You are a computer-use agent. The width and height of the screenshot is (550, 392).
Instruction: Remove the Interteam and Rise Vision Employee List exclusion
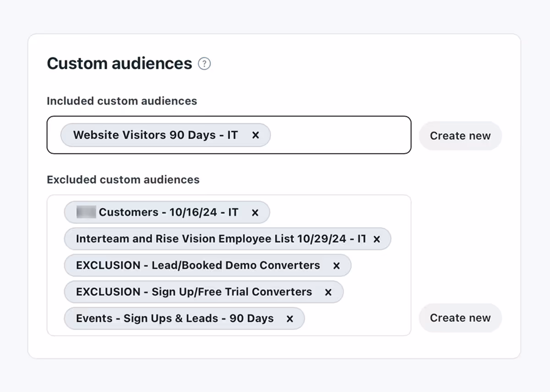point(376,239)
